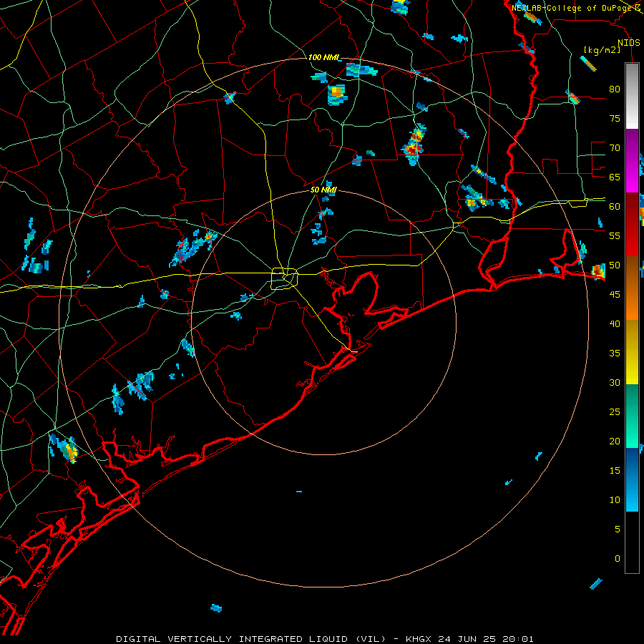644x644 pixels.
Task: Click the [kg/m2] units label
Action: coord(602,50)
